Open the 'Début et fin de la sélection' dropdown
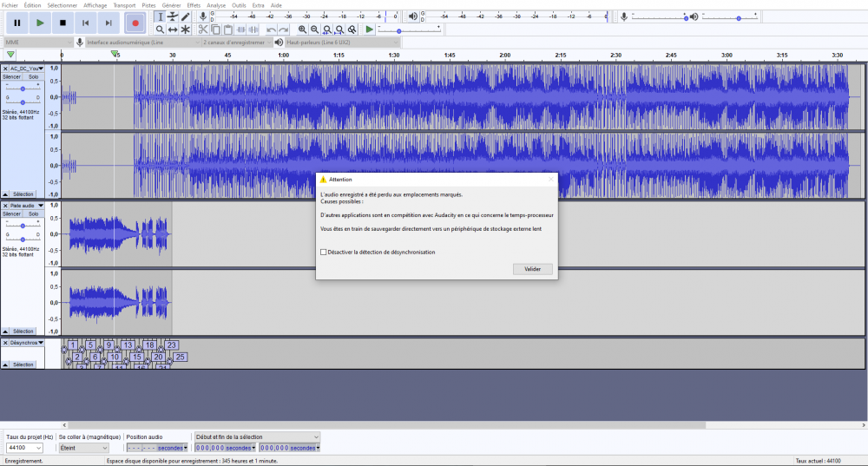The height and width of the screenshot is (466, 868). click(x=257, y=436)
